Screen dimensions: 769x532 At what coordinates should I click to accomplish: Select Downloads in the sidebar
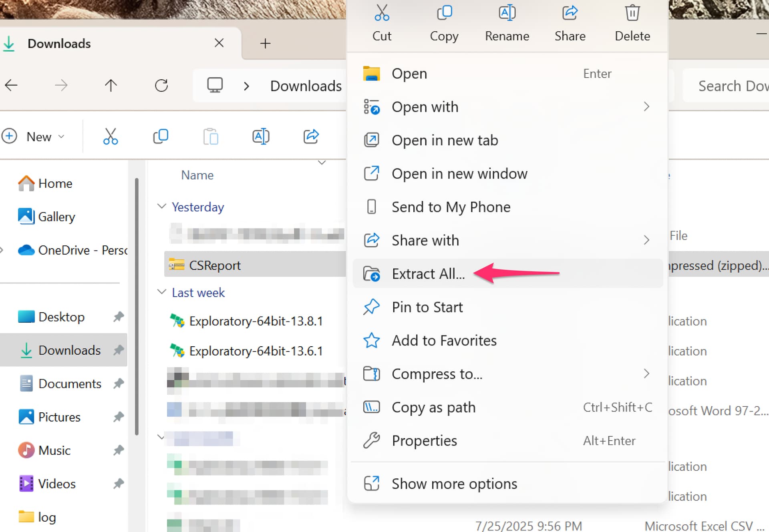[x=64, y=350]
